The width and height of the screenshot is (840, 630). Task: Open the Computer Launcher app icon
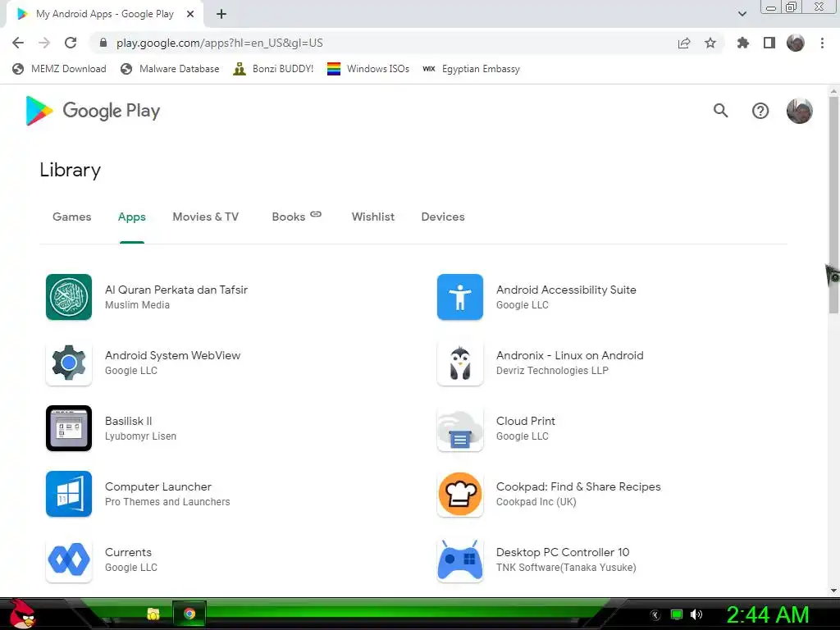coord(69,494)
